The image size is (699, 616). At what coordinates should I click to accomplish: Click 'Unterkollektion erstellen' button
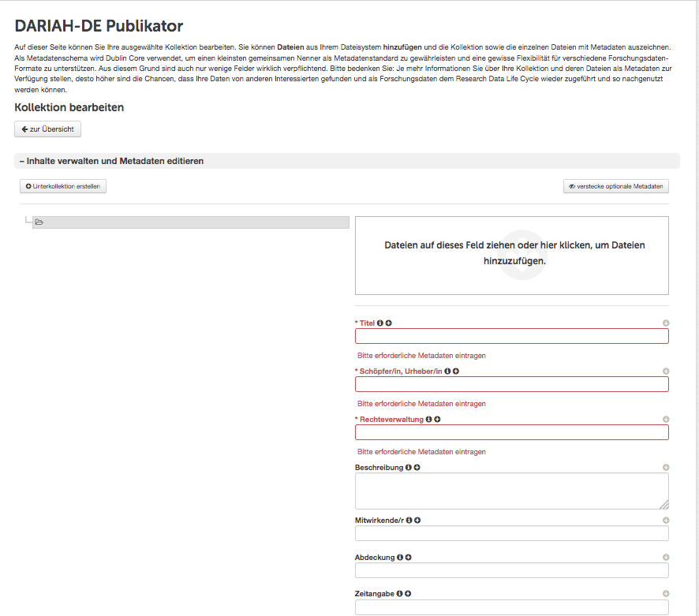click(63, 186)
